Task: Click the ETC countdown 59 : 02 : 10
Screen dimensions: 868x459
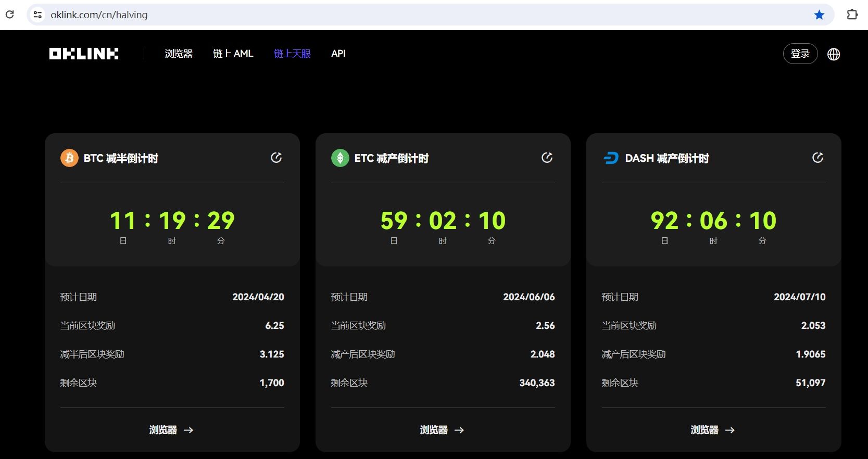Action: 443,221
